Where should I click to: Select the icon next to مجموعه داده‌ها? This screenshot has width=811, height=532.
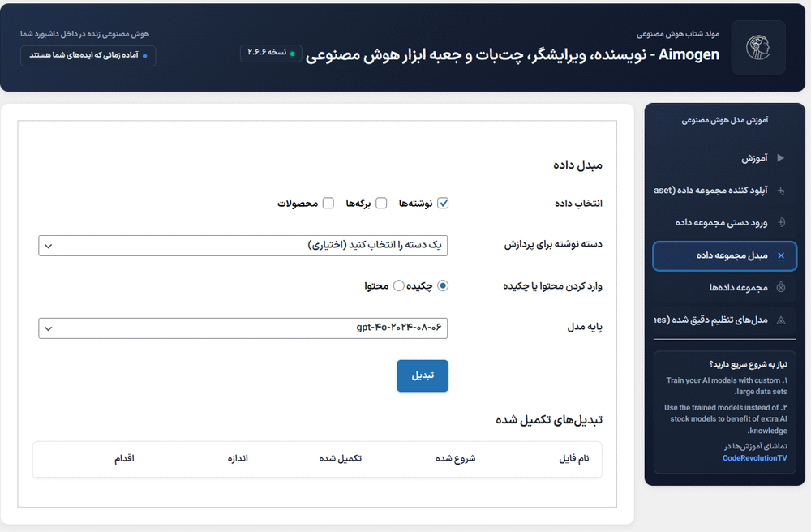780,286
